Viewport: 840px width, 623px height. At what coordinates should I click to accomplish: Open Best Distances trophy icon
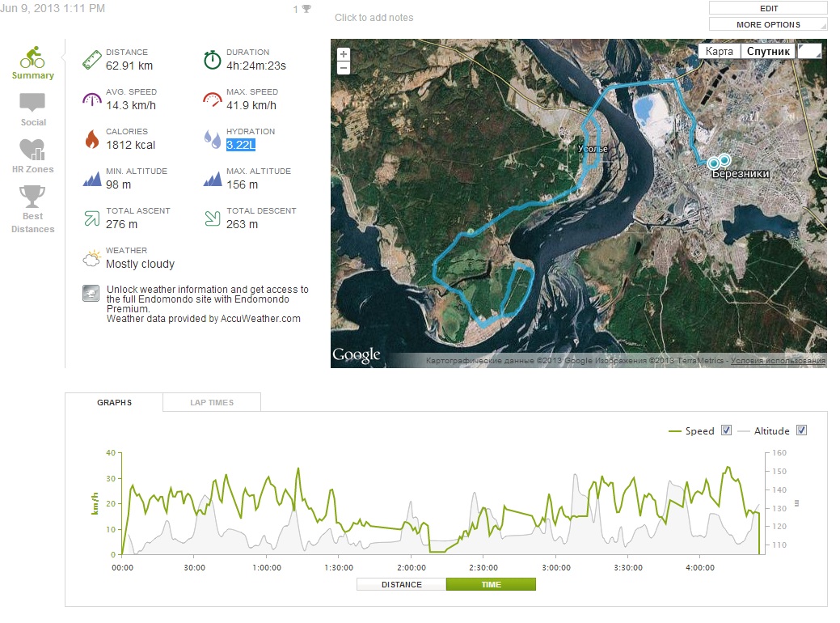point(32,197)
